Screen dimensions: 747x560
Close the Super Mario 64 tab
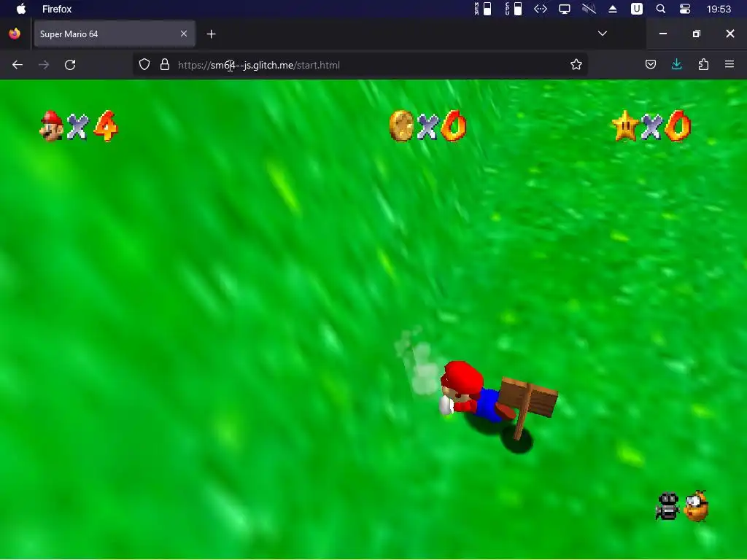(x=184, y=34)
